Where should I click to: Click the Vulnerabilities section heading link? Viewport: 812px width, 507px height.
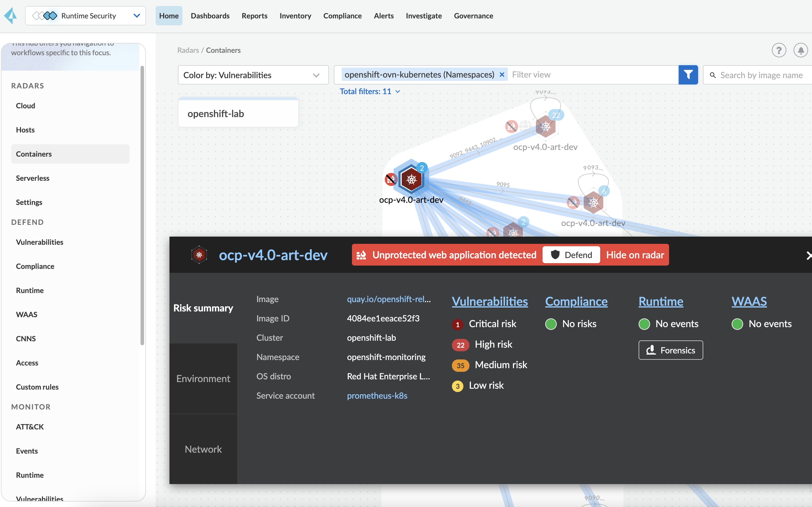tap(490, 301)
